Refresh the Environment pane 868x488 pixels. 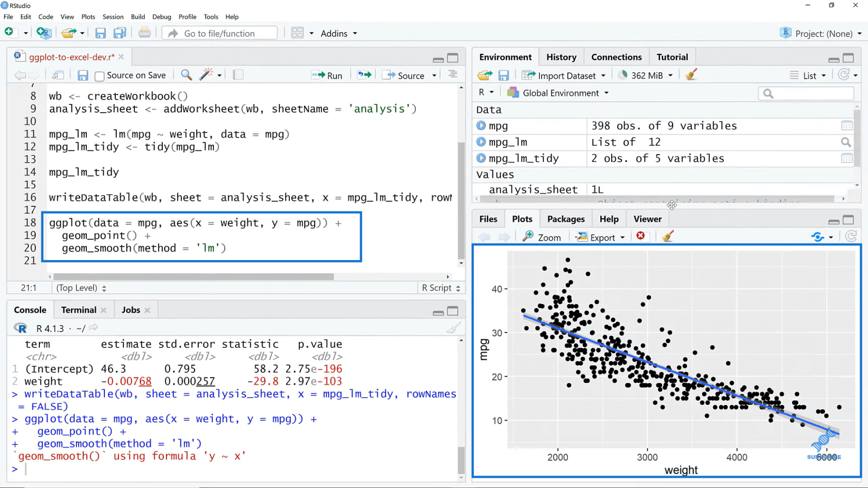tap(844, 75)
